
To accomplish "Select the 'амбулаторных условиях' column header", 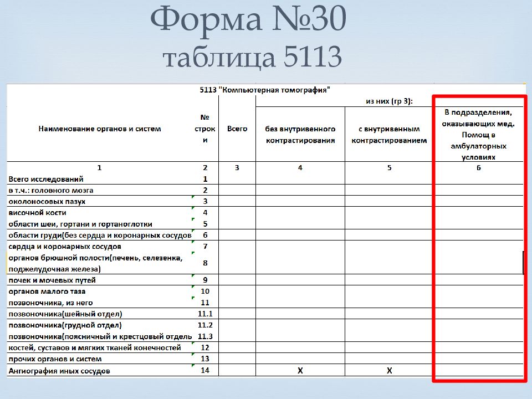I will (478, 135).
